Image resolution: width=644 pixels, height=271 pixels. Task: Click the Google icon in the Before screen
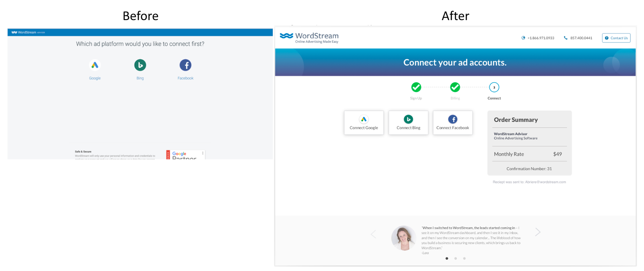pos(95,65)
